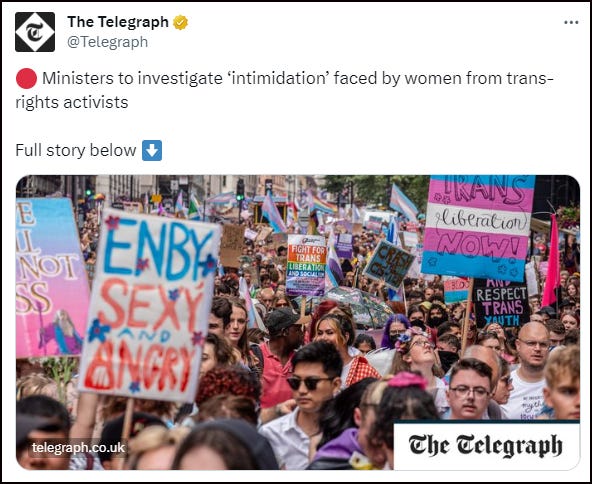This screenshot has width=592, height=484.
Task: Click the 'Full story below' text
Action: (76, 150)
